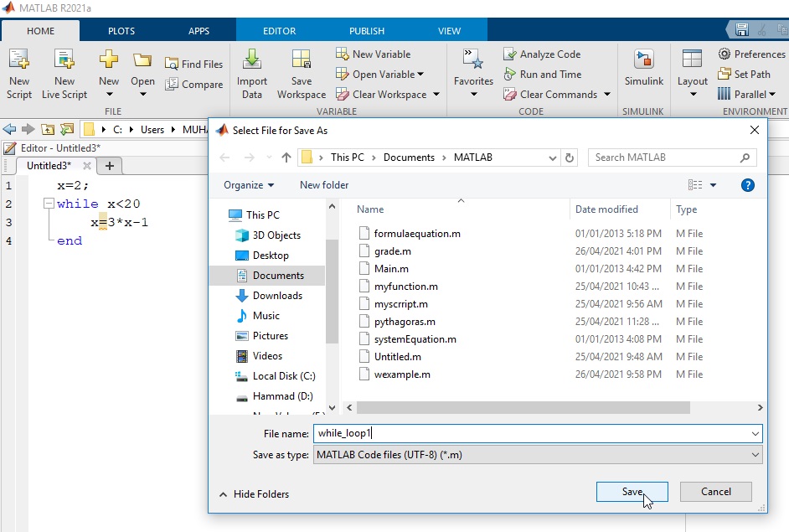
Task: Switch to the PUBLISH tab
Action: 367,31
